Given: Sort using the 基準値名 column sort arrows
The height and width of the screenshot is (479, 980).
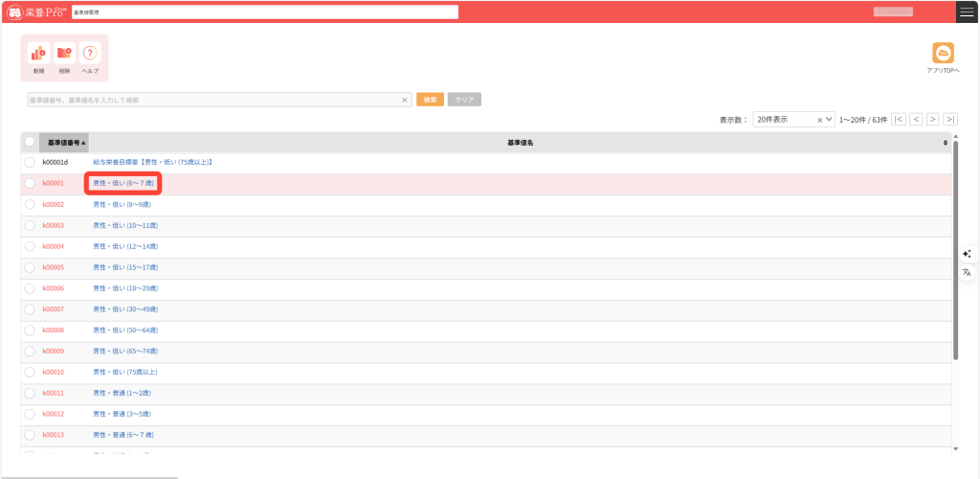Looking at the screenshot, I should point(946,143).
